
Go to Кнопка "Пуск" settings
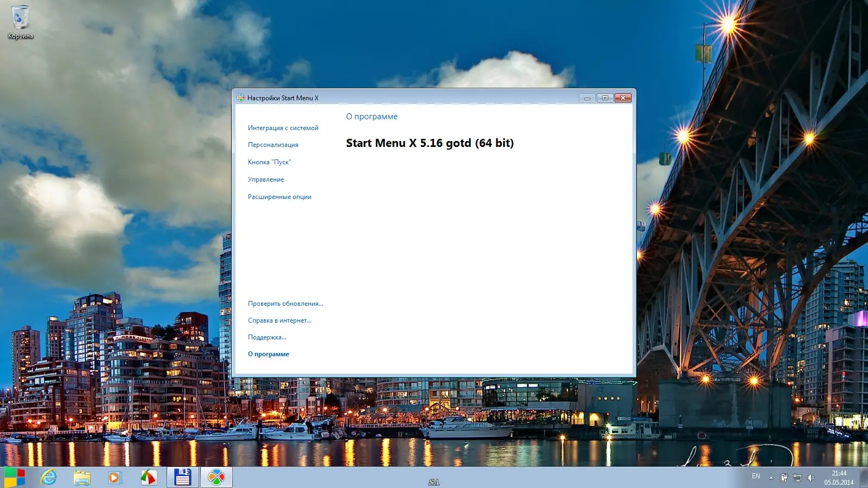tap(269, 162)
